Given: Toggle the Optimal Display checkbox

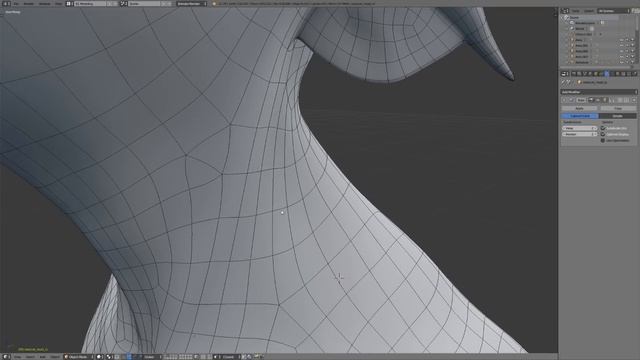Looking at the screenshot, I should tap(603, 134).
